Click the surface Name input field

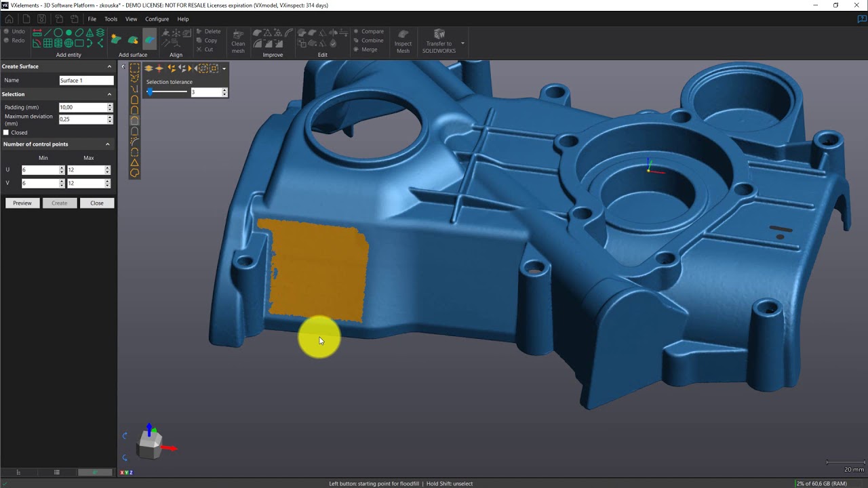86,81
